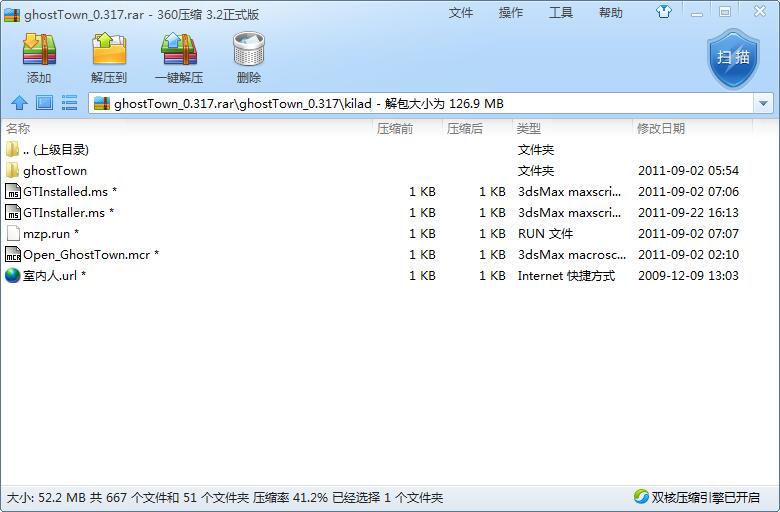
Task: Maximize the 360压缩 window
Action: (725, 12)
